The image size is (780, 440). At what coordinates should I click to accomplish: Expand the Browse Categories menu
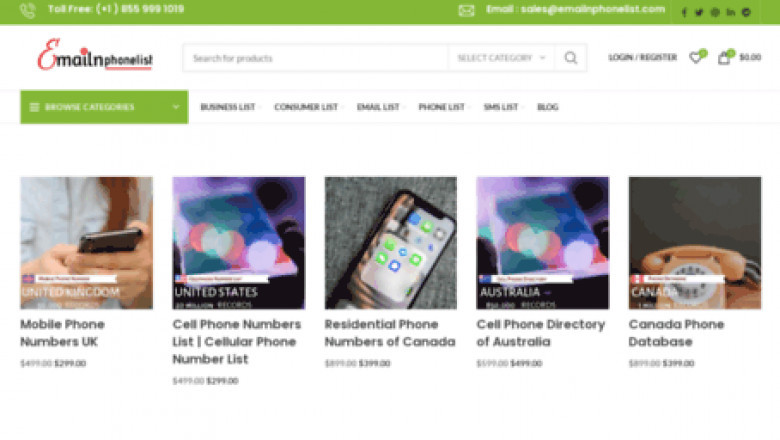coord(104,107)
